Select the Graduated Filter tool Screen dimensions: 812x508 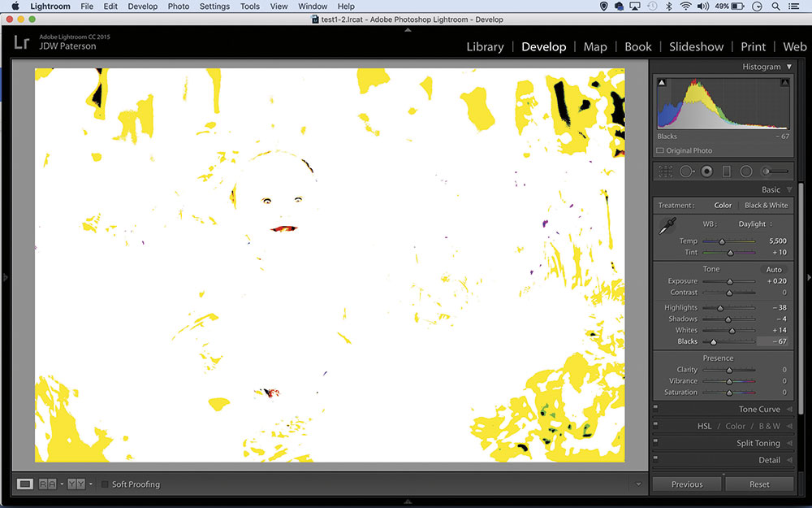[728, 171]
